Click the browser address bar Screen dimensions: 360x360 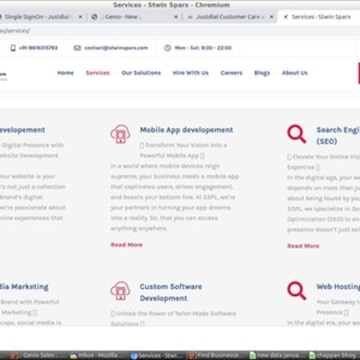tap(180, 31)
